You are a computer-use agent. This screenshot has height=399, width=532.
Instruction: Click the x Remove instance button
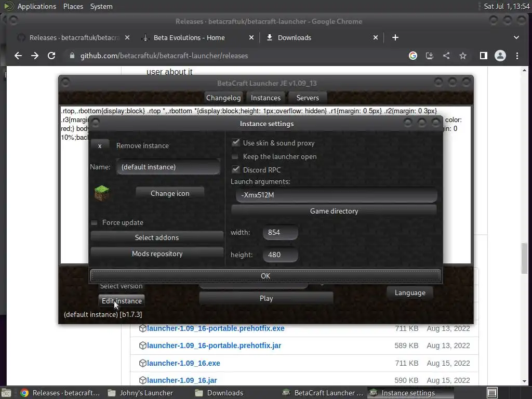[x=100, y=146]
